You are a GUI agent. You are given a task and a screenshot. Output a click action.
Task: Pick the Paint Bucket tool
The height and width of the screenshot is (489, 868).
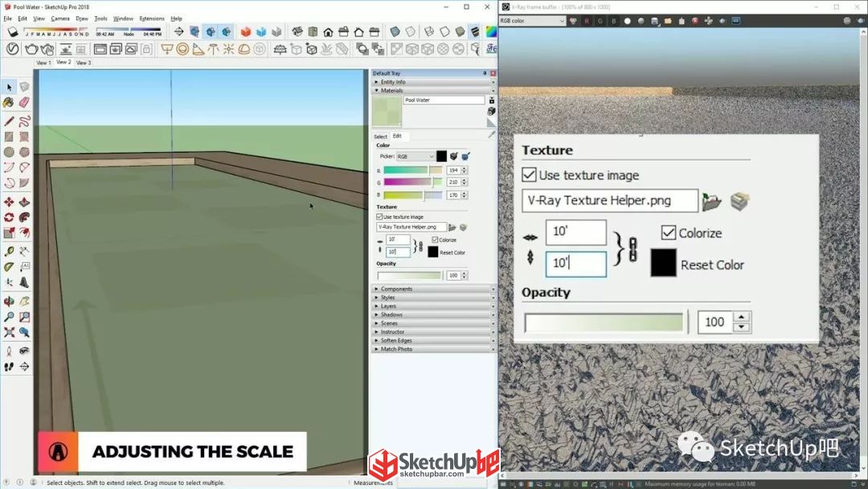(x=9, y=102)
